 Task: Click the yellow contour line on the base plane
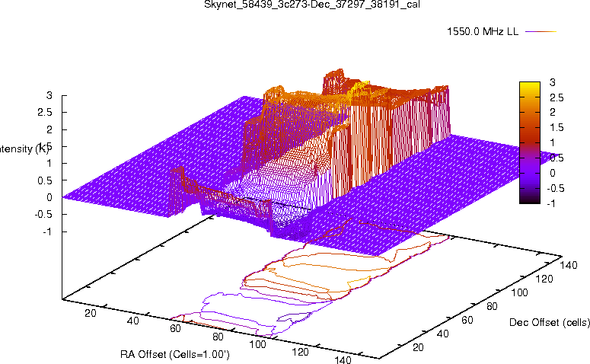(359, 282)
